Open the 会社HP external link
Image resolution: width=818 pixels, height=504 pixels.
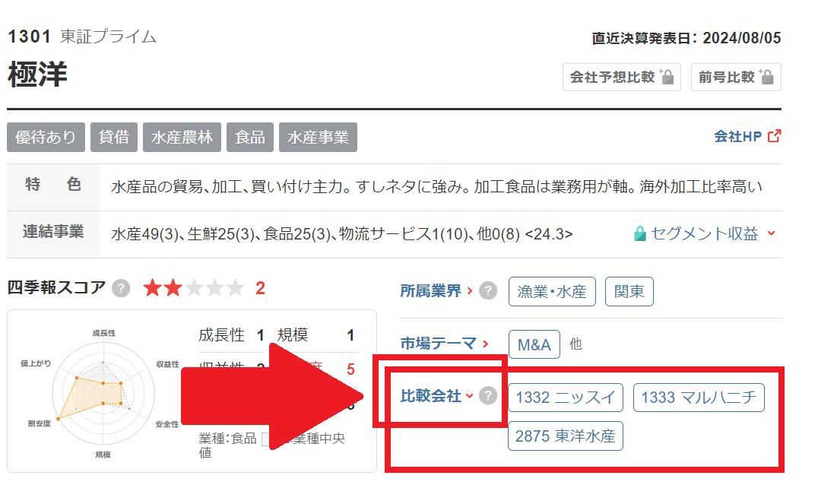click(747, 136)
